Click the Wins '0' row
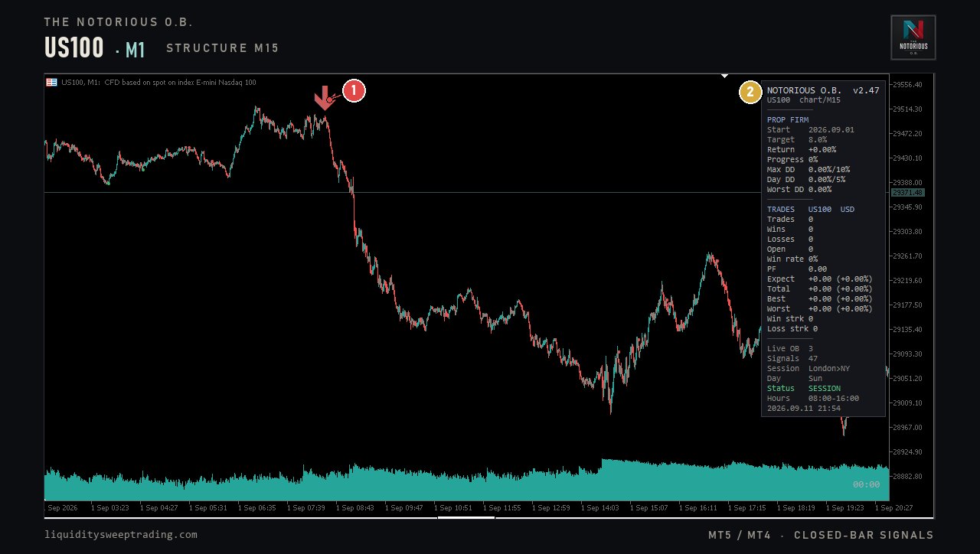This screenshot has width=980, height=554. (x=790, y=230)
